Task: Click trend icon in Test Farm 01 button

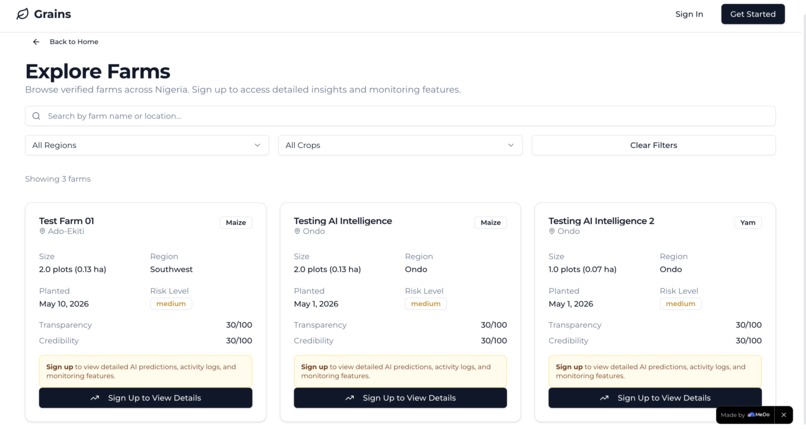Action: 95,398
